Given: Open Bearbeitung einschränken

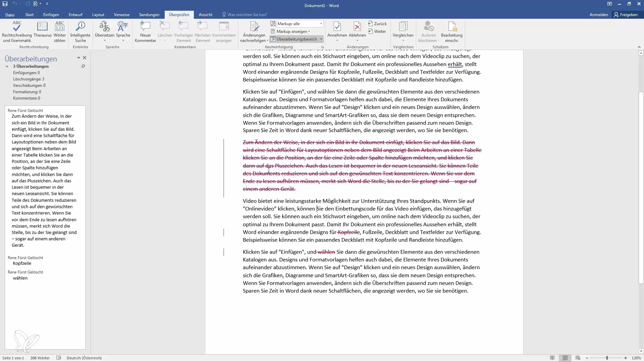Looking at the screenshot, I should 451,32.
